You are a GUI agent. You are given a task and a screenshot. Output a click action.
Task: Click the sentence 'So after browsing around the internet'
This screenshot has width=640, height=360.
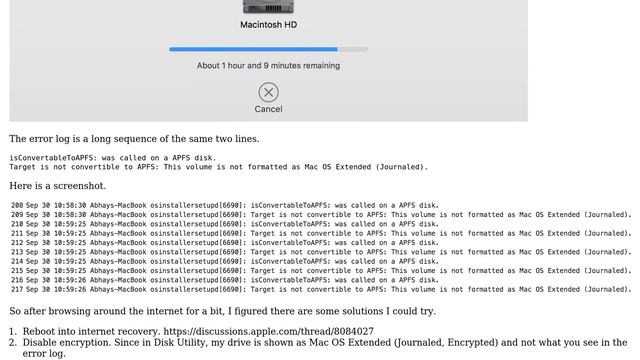point(222,311)
